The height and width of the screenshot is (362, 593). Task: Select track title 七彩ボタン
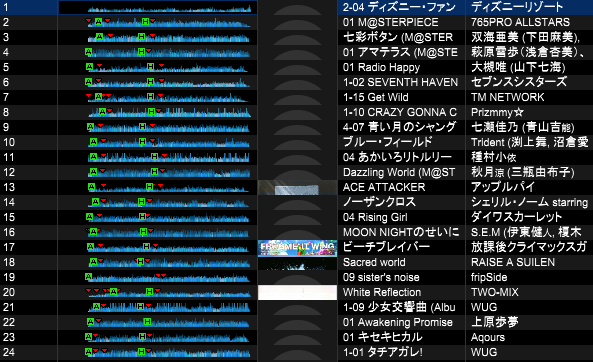[x=370, y=37]
